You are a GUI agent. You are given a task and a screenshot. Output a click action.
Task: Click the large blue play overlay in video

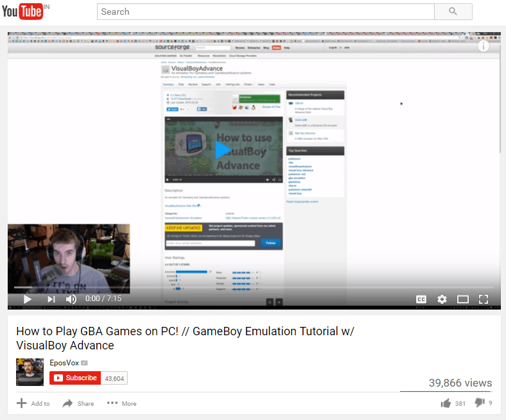(223, 150)
